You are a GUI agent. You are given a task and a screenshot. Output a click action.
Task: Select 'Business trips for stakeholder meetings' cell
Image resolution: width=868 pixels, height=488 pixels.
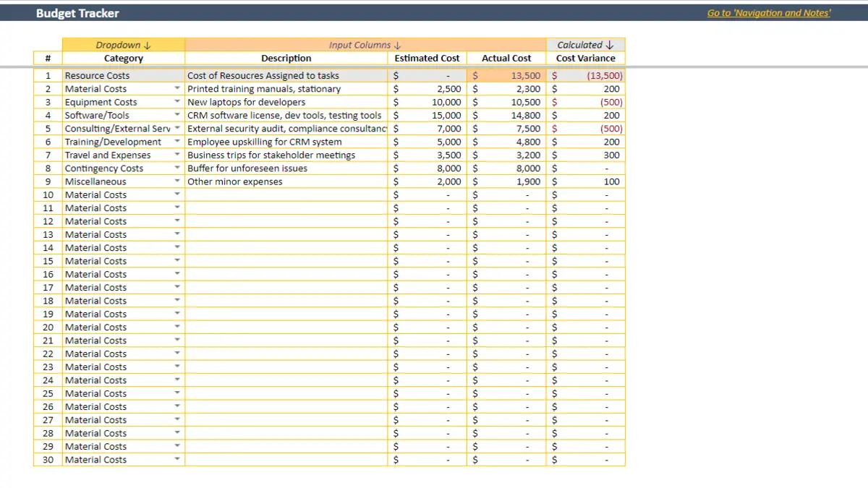click(x=286, y=155)
